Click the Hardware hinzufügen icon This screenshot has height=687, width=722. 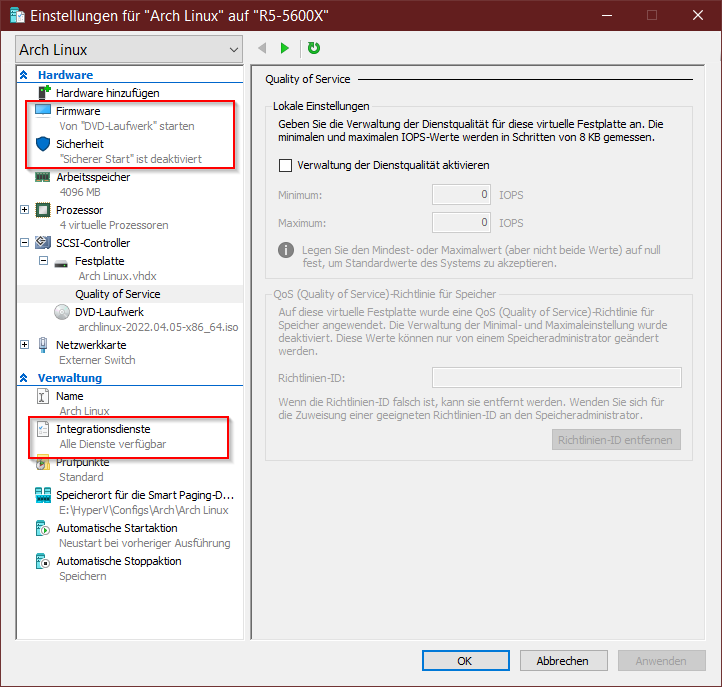44,93
